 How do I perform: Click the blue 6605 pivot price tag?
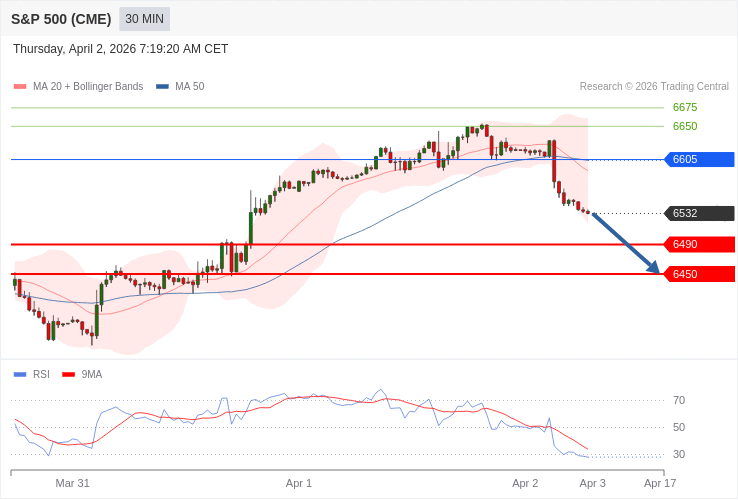point(699,159)
